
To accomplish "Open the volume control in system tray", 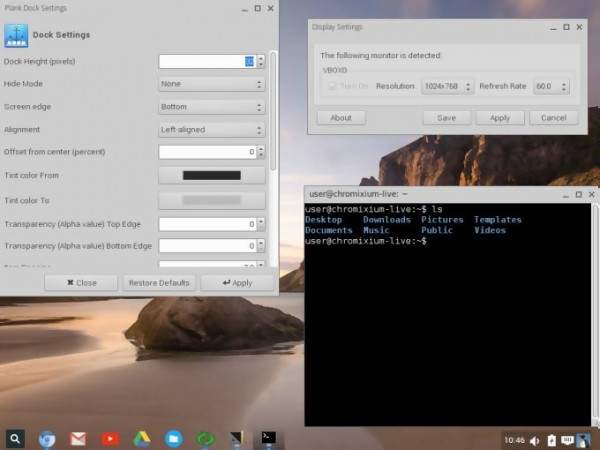I will [x=535, y=441].
